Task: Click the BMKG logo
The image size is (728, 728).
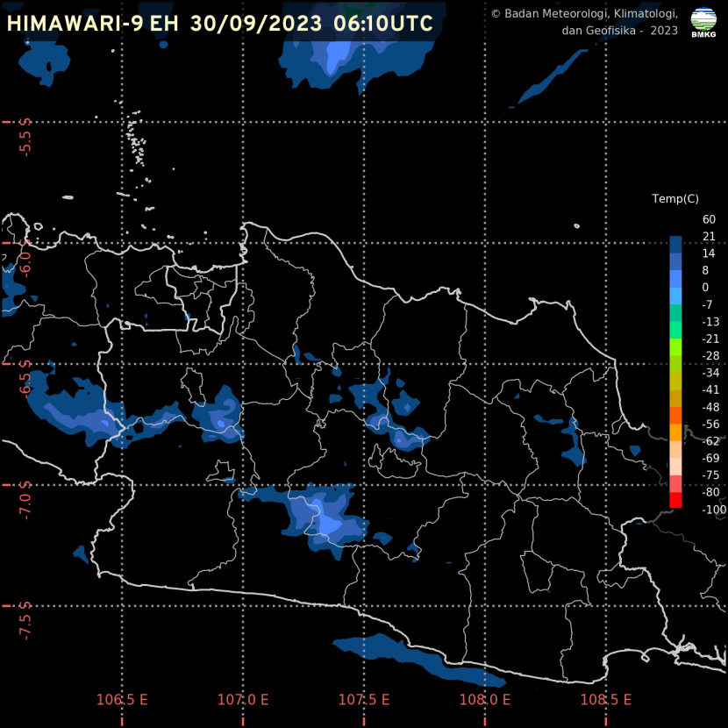Action: coord(703,22)
